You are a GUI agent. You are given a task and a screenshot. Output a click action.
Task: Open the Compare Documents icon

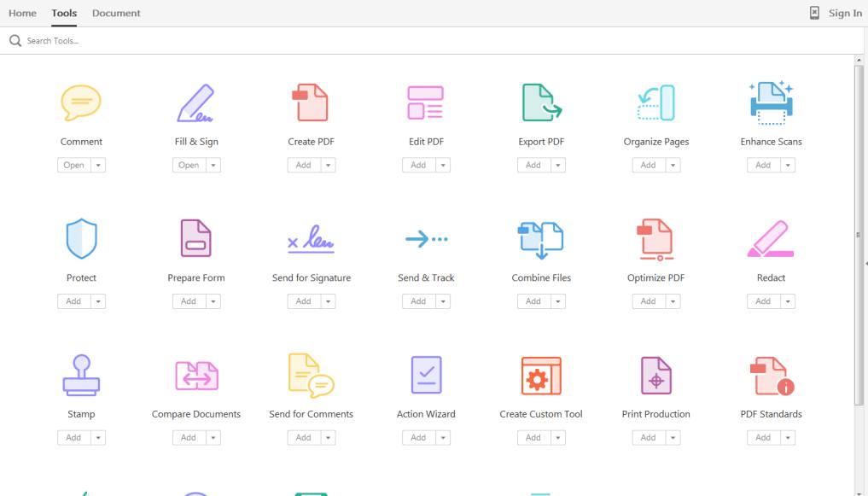(x=196, y=376)
